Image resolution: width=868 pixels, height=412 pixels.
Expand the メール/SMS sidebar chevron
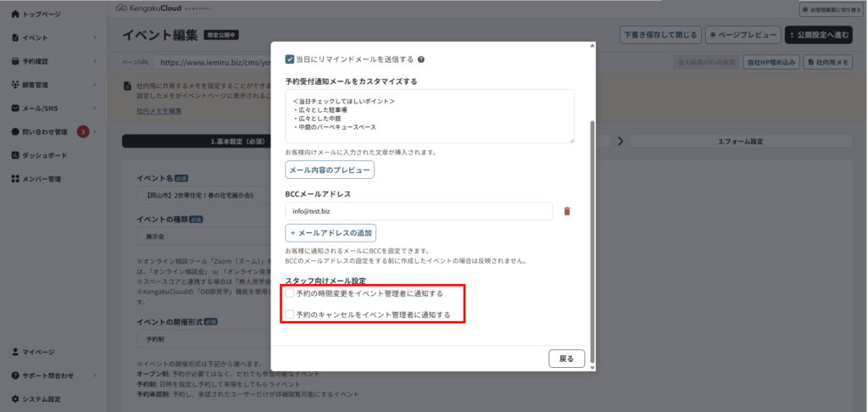pos(95,109)
